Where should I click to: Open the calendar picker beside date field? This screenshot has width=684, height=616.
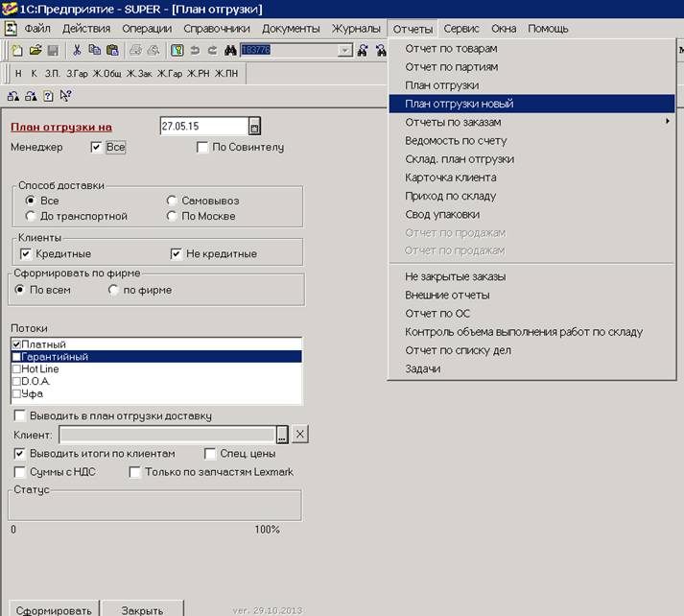click(254, 127)
